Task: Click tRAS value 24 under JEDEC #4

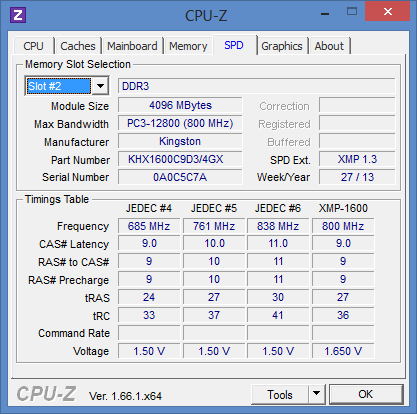Action: tap(149, 297)
